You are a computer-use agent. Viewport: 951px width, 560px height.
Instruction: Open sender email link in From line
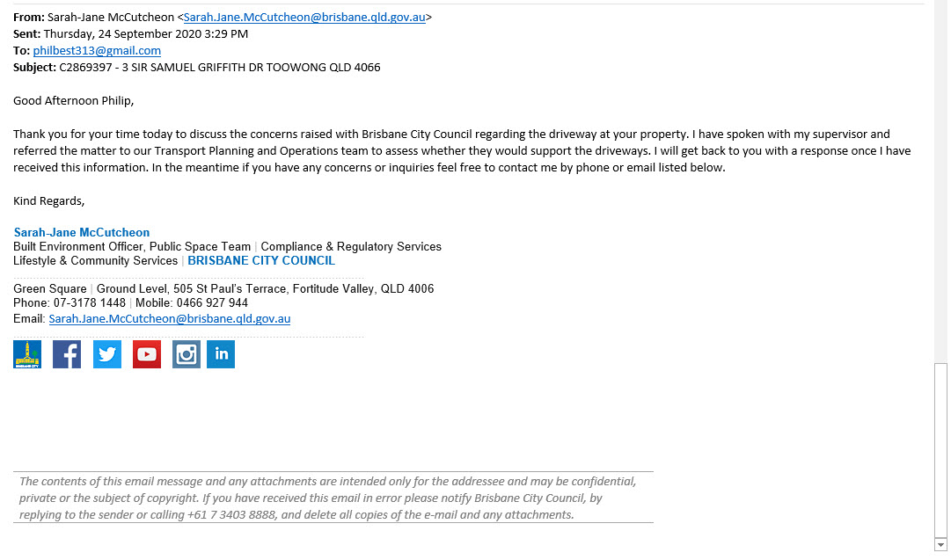coord(304,17)
